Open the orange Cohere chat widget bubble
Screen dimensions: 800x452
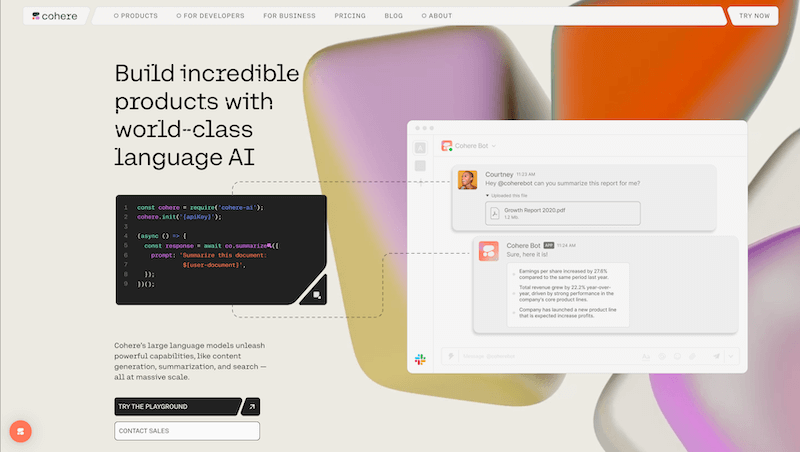pyautogui.click(x=20, y=431)
